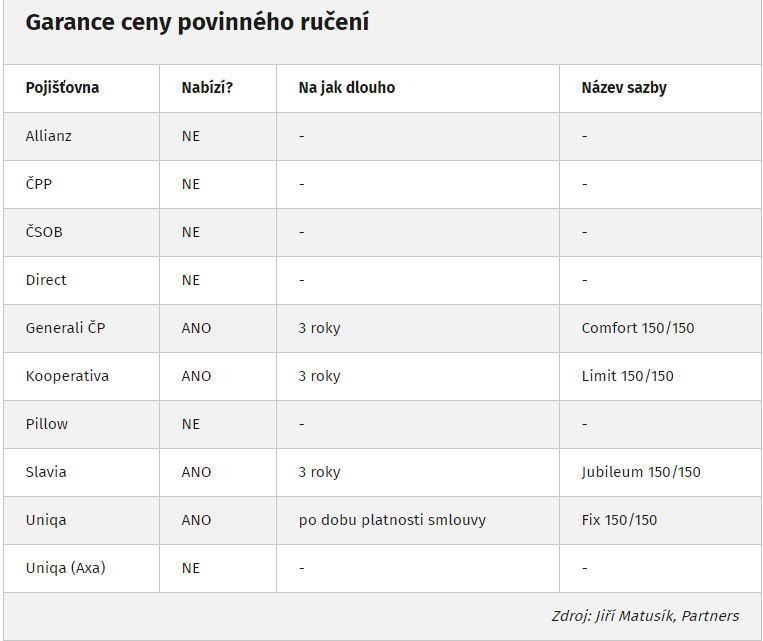Select the Kooperativa insurer cell
Image resolution: width=763 pixels, height=641 pixels.
(x=67, y=376)
